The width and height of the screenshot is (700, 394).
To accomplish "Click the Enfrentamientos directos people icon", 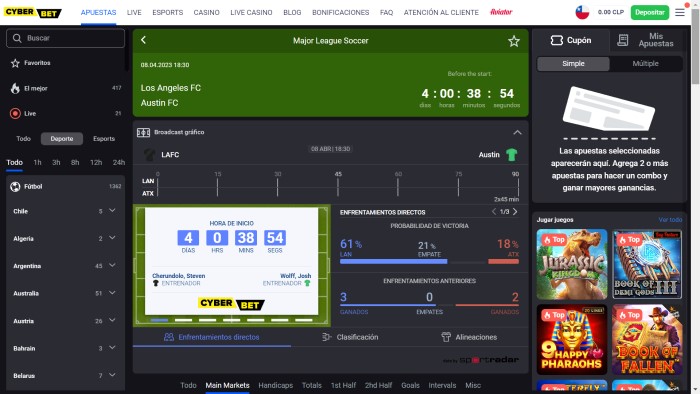I will (x=169, y=337).
